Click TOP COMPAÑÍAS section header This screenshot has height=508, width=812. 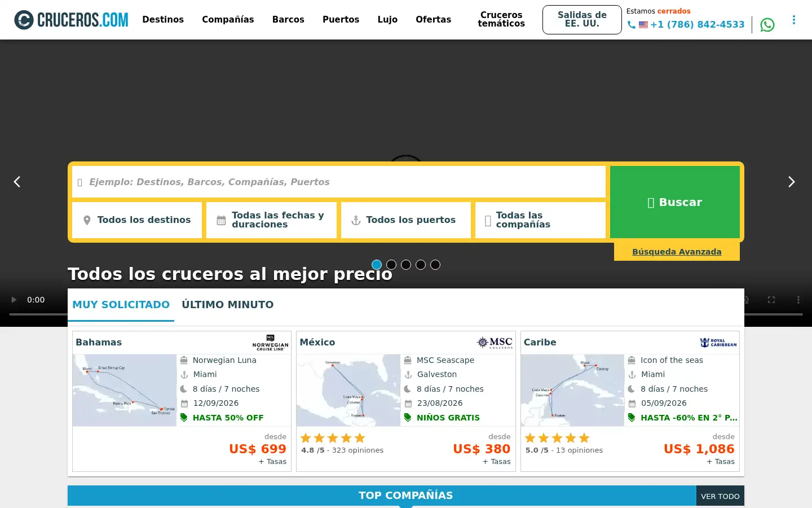pos(406,496)
